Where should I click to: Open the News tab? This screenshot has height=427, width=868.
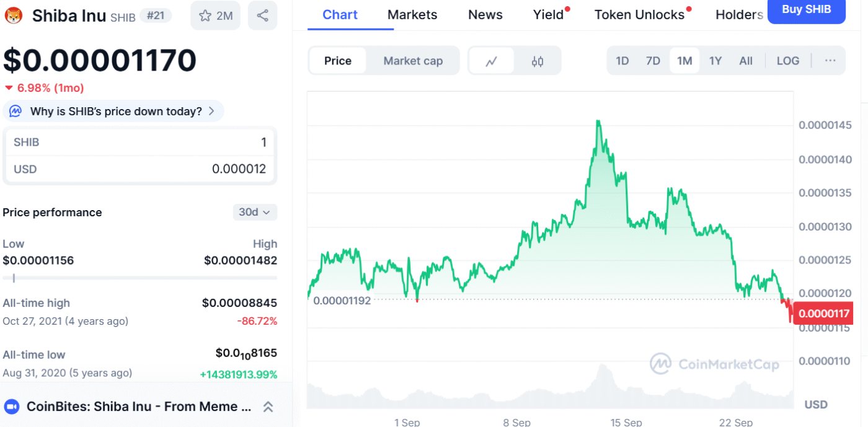coord(485,15)
